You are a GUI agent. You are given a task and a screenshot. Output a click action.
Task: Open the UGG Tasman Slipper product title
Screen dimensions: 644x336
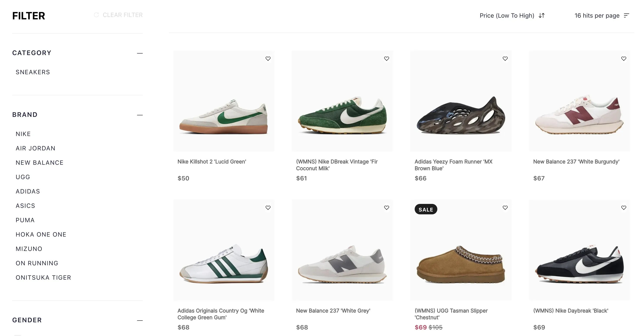451,314
